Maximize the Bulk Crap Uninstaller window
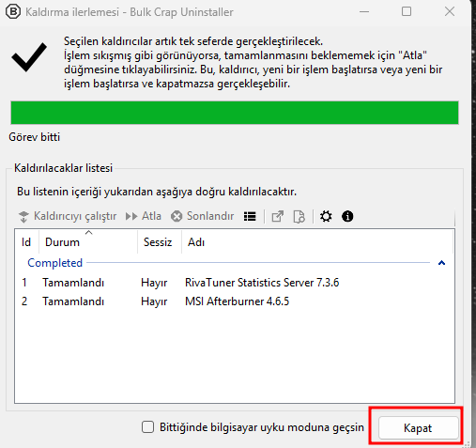 [407, 12]
